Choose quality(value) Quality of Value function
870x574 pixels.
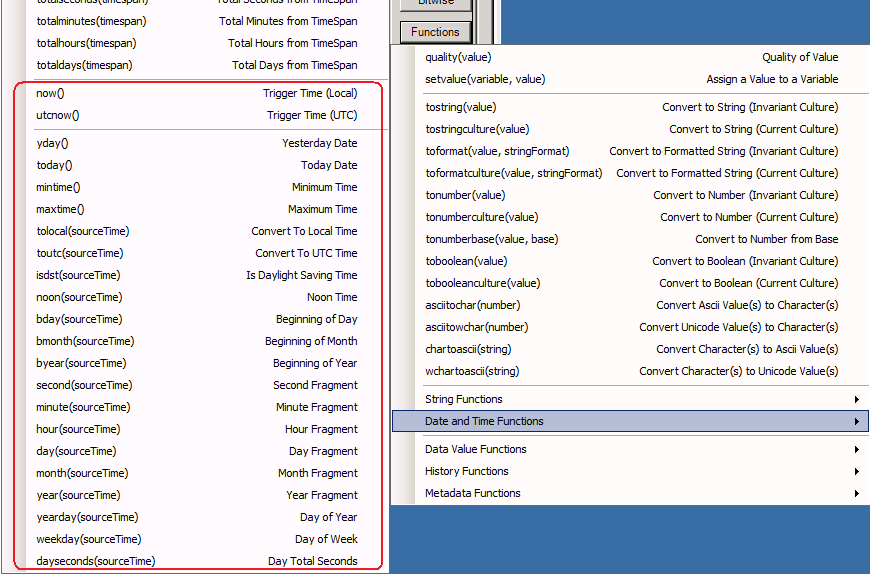coord(630,57)
